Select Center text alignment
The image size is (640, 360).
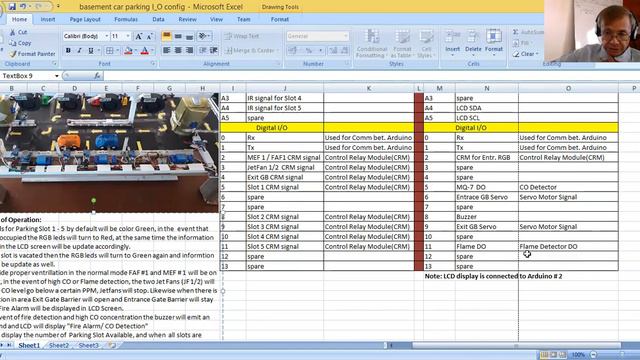[178, 51]
